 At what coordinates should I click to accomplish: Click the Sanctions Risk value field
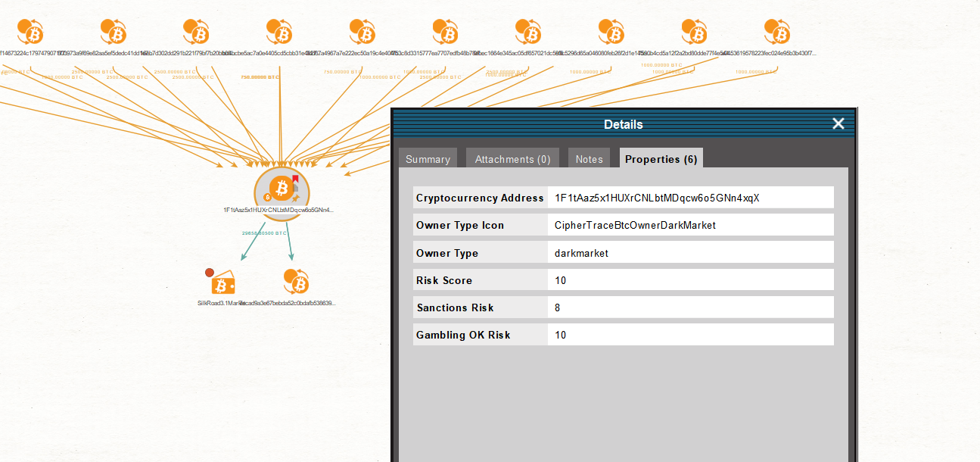point(691,307)
